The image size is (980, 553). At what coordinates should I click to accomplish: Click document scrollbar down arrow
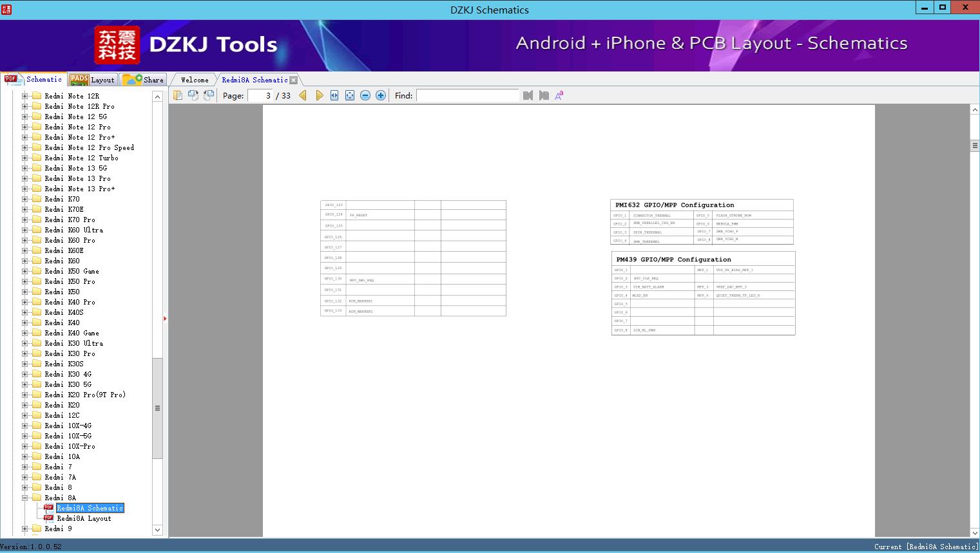click(x=975, y=532)
